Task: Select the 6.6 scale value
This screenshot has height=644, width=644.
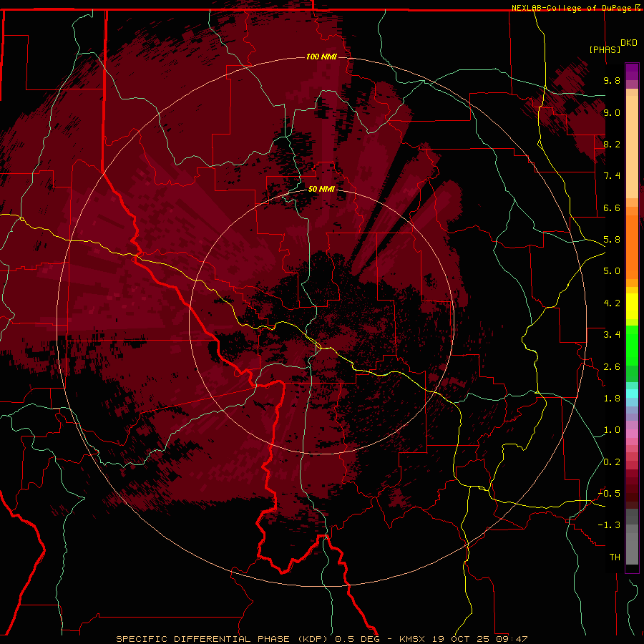Action: coord(612,208)
